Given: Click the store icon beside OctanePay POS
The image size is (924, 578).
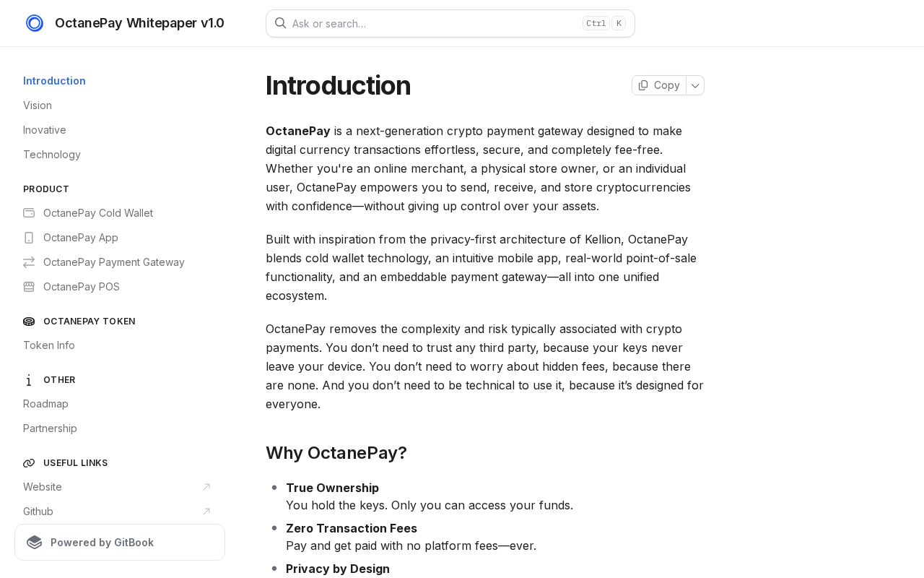Looking at the screenshot, I should (x=29, y=286).
